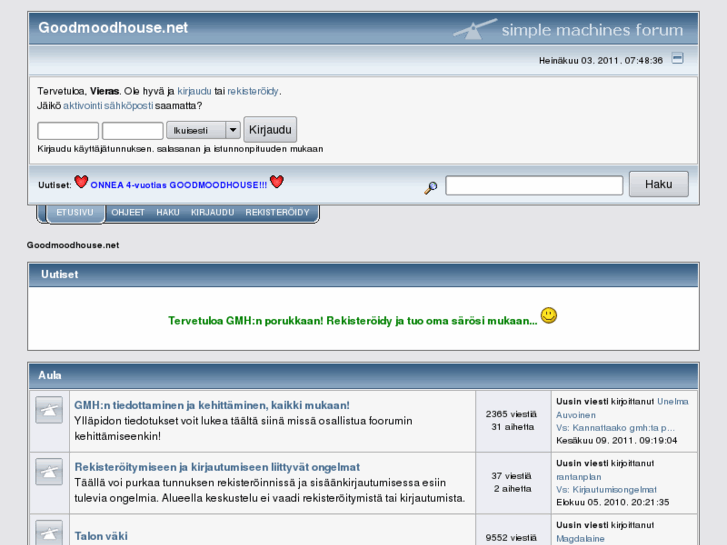Screen dimensions: 727x545
Task: Click the Goodmoodhouse.net header title
Action: (113, 28)
